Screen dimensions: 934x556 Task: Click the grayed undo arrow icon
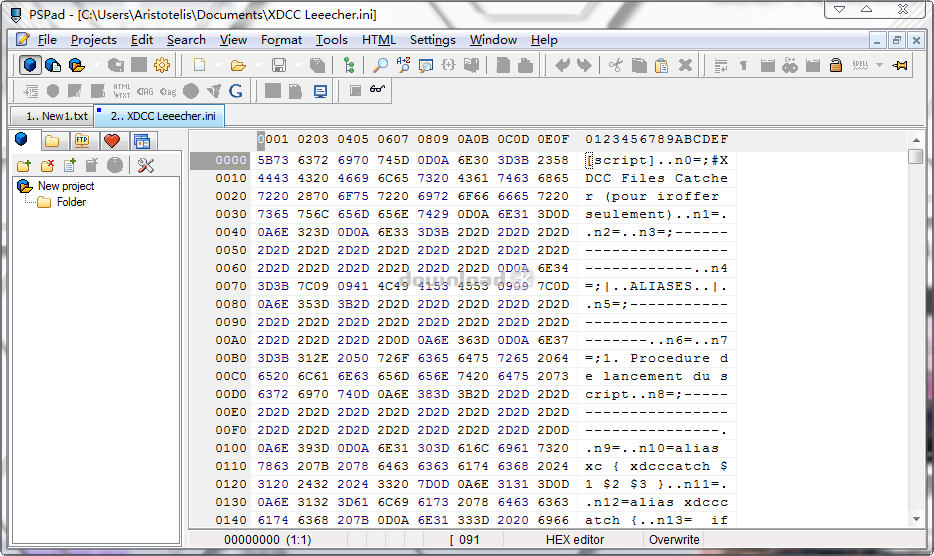coord(562,65)
